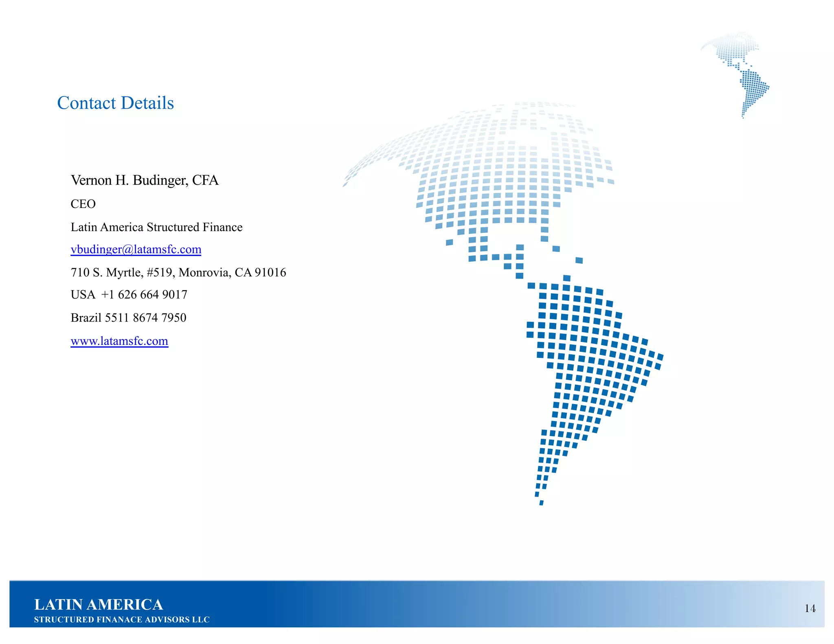Image resolution: width=834 pixels, height=644 pixels.
Task: Click 'STRUCTURED FINANACE ADVISORS LLC' footer text
Action: pos(122,620)
